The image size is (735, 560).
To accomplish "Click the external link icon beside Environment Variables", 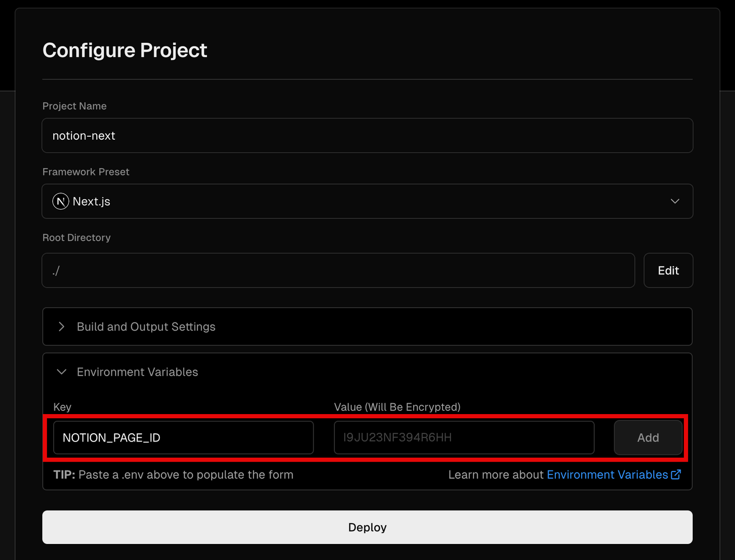I will [676, 475].
